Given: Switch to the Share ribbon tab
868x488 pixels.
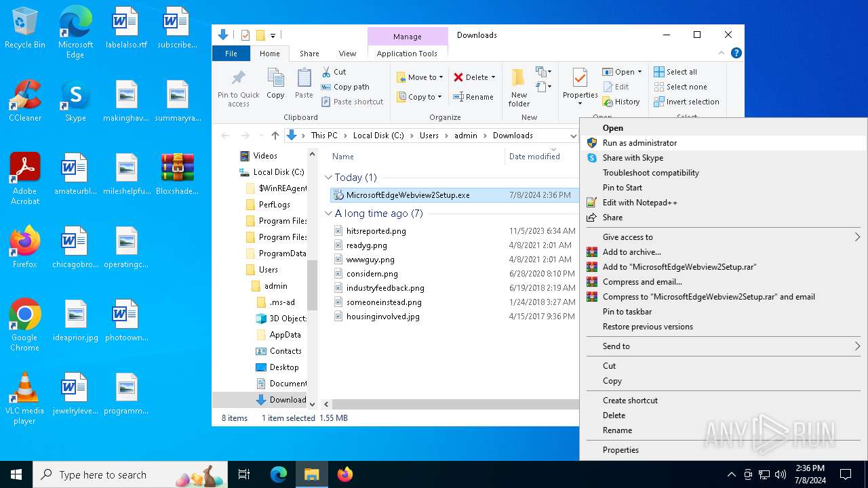Looking at the screenshot, I should 309,54.
